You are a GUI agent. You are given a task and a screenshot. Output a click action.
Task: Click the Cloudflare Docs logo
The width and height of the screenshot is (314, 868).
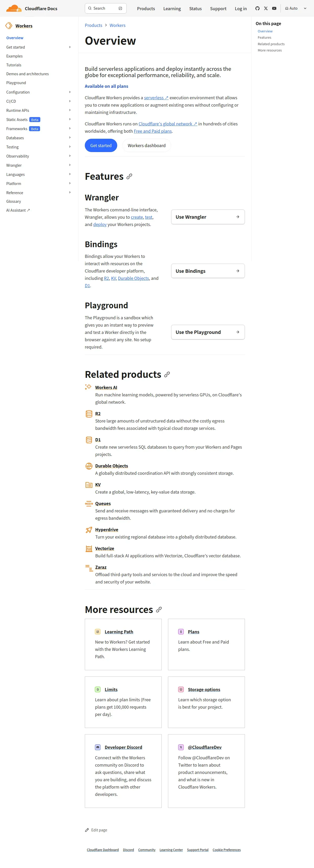(x=32, y=8)
